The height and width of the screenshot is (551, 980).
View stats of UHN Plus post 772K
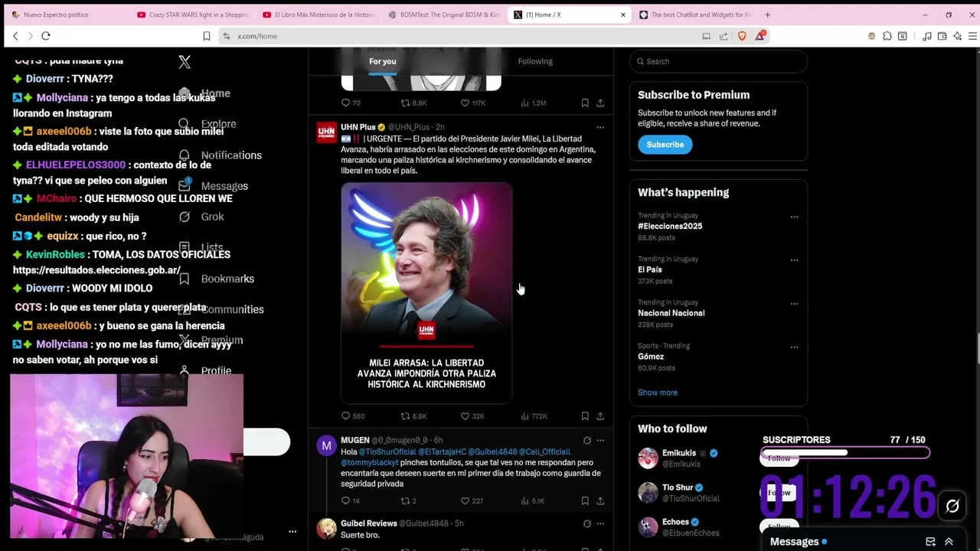(x=534, y=416)
